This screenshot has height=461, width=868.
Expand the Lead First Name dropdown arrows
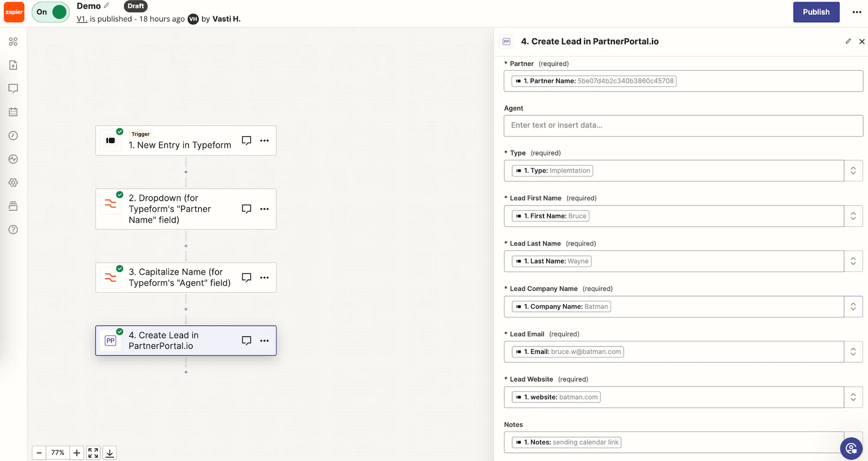[x=853, y=216]
